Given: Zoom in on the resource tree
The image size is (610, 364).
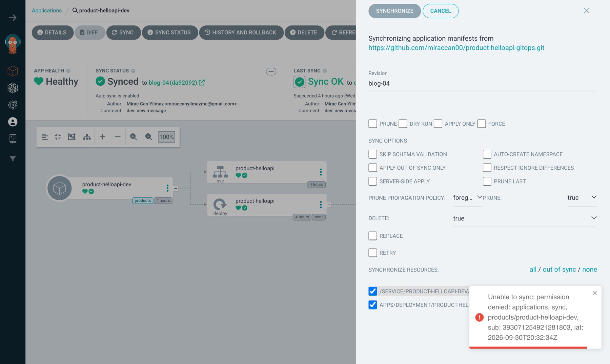Looking at the screenshot, I should click(x=134, y=137).
